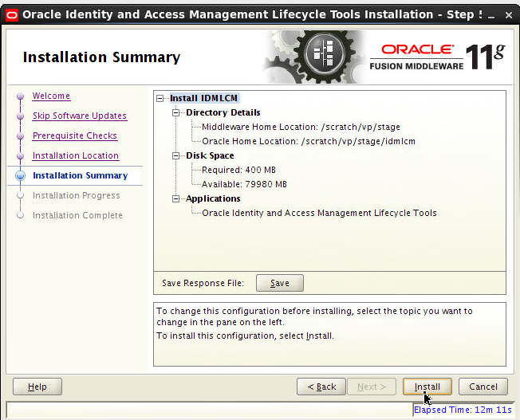Click the disabled Next button
The height and width of the screenshot is (420, 520).
(372, 387)
